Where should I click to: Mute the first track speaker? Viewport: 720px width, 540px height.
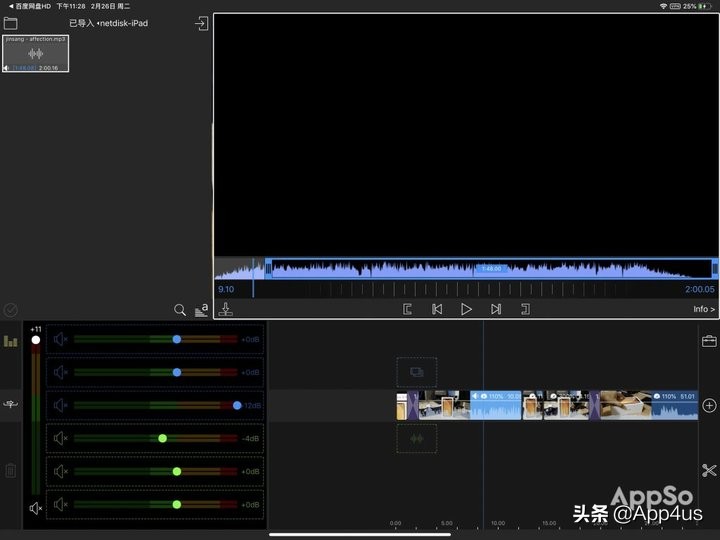tap(61, 339)
